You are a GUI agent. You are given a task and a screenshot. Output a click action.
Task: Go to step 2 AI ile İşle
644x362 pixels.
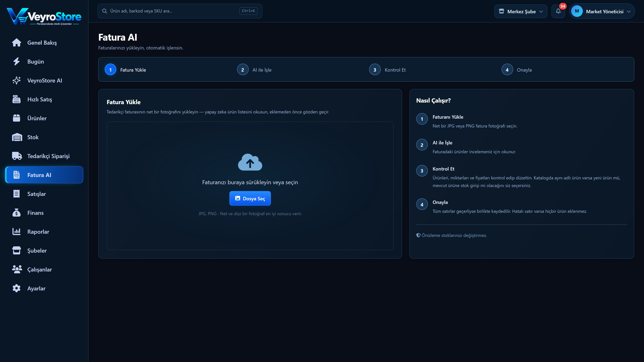[x=254, y=70]
